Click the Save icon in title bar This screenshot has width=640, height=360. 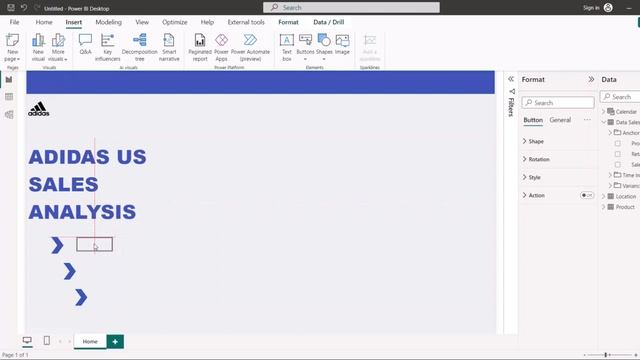point(11,8)
